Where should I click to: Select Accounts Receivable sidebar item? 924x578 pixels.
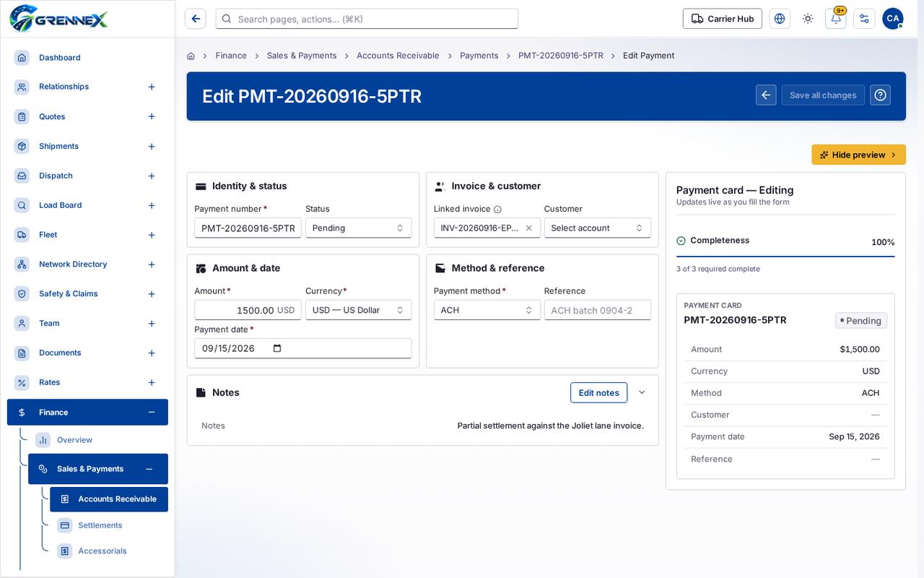point(109,499)
